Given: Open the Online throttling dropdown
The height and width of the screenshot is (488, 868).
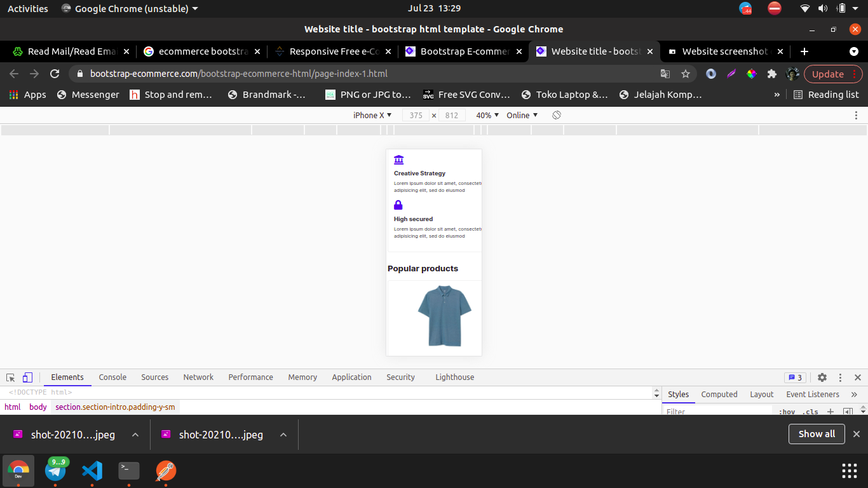Looking at the screenshot, I should pos(522,115).
